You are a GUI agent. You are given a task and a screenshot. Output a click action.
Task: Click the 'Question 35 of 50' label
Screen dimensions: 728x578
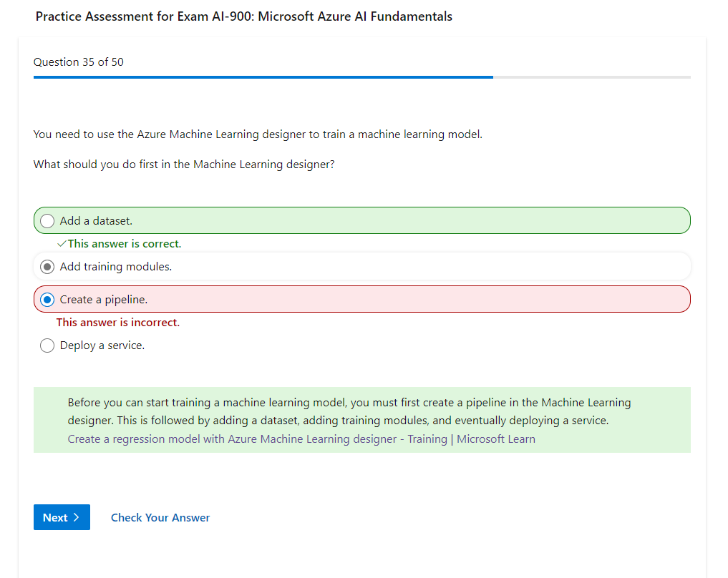[79, 62]
